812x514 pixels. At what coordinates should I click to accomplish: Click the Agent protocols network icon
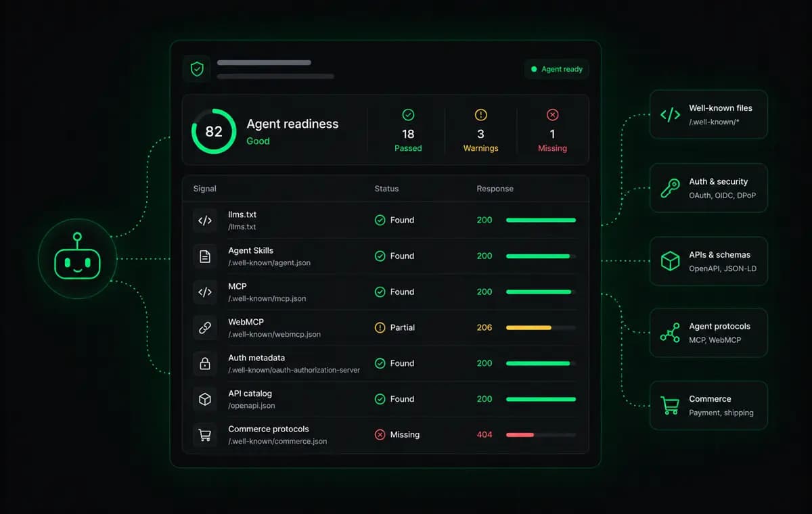[x=670, y=333]
